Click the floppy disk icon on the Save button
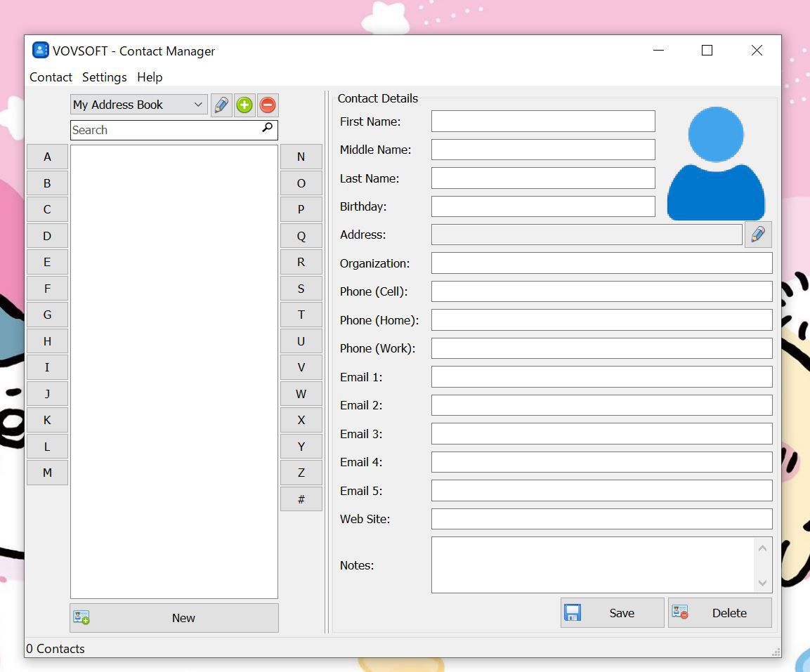810x672 pixels. pos(573,612)
